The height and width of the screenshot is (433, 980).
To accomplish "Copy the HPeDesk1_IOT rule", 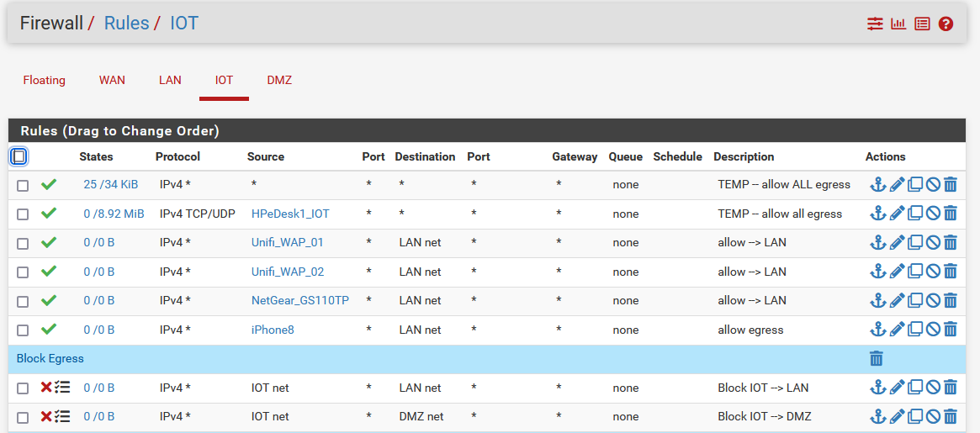I will [915, 214].
